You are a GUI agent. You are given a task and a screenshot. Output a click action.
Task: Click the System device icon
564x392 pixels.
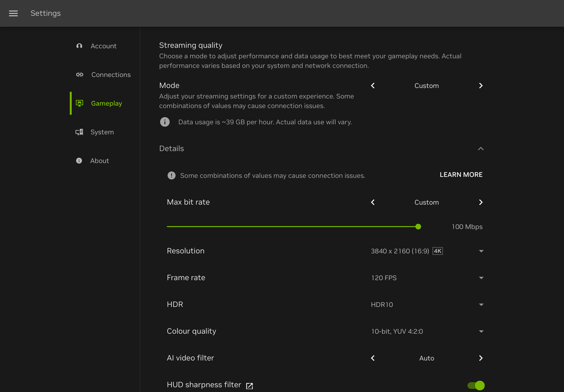point(79,132)
